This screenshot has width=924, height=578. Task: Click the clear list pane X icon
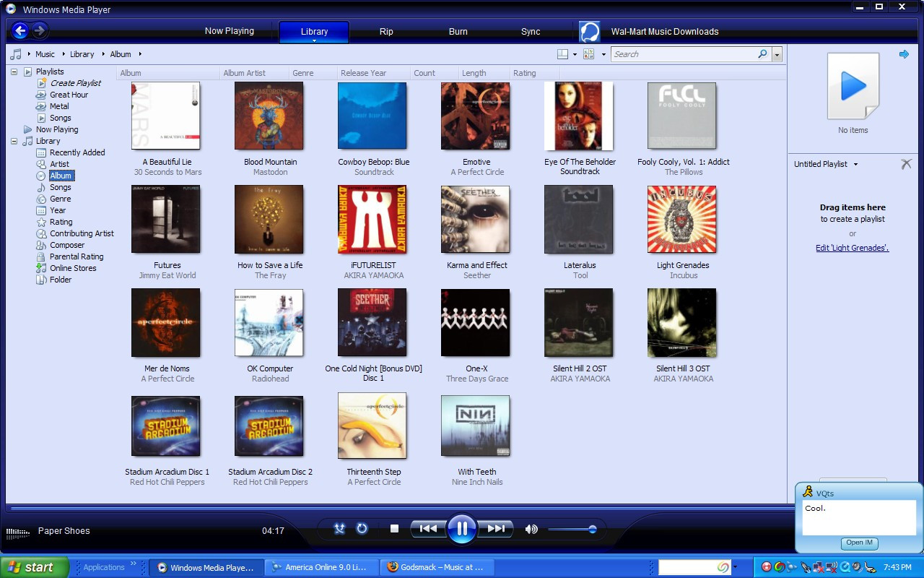(906, 164)
